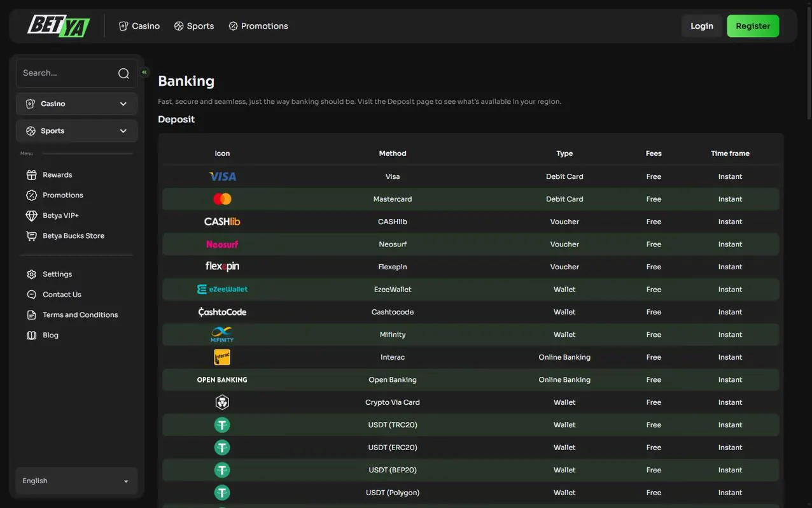812x508 pixels.
Task: Click the Betya Bucks Store cart icon
Action: [x=31, y=236]
